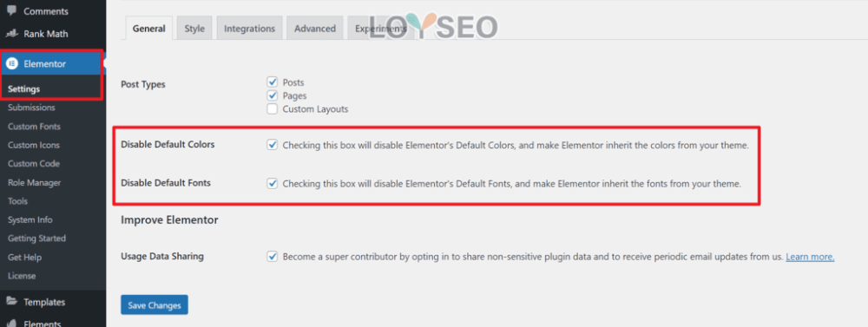Click the Disable Default Fonts label
Viewport: 868px width, 327px height.
click(x=166, y=183)
